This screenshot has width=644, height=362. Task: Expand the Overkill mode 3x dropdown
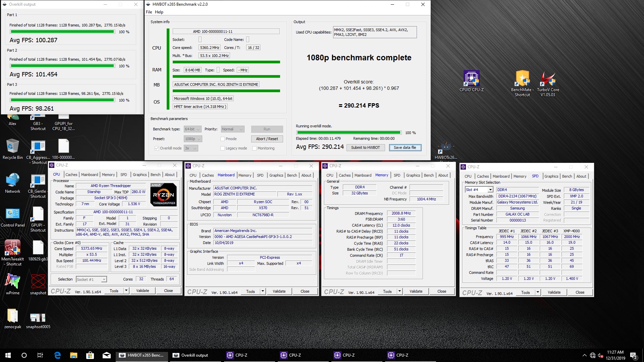[x=191, y=148]
